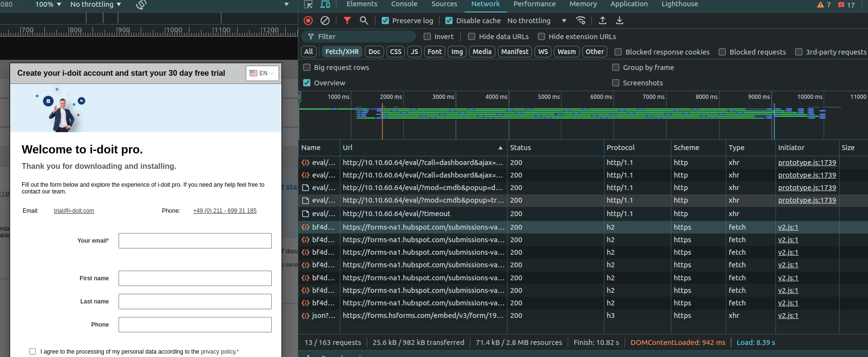
Task: Open device toolbar throttling dropdown
Action: (x=95, y=4)
